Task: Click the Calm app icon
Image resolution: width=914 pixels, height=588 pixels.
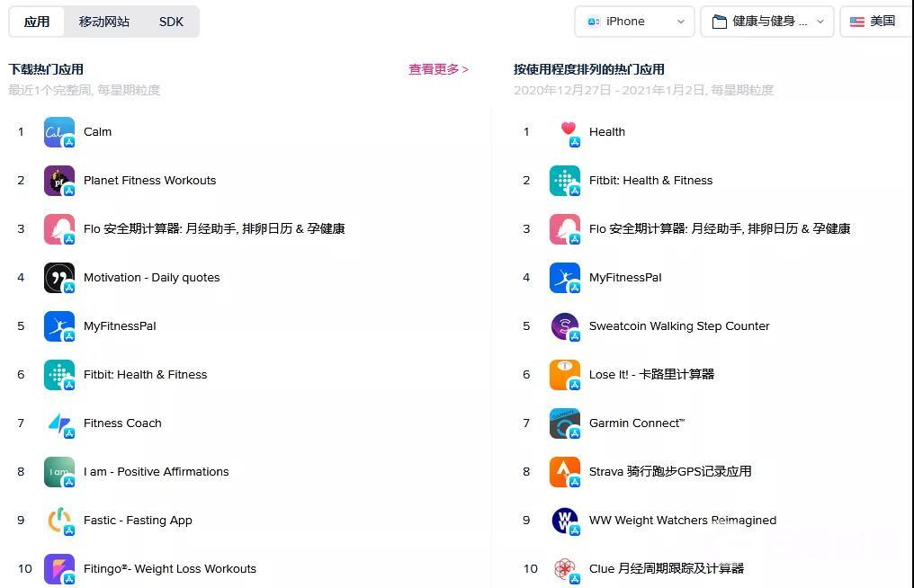Action: coord(58,131)
